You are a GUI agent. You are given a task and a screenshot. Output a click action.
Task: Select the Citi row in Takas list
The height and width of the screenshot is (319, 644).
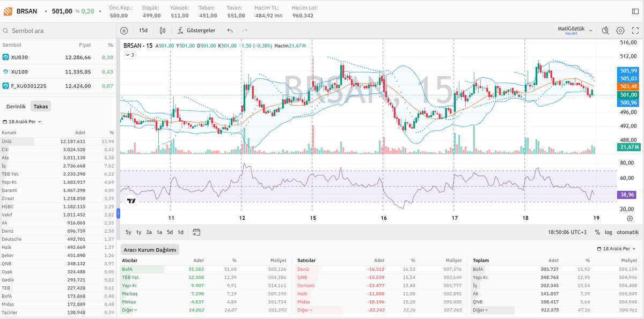pos(58,150)
